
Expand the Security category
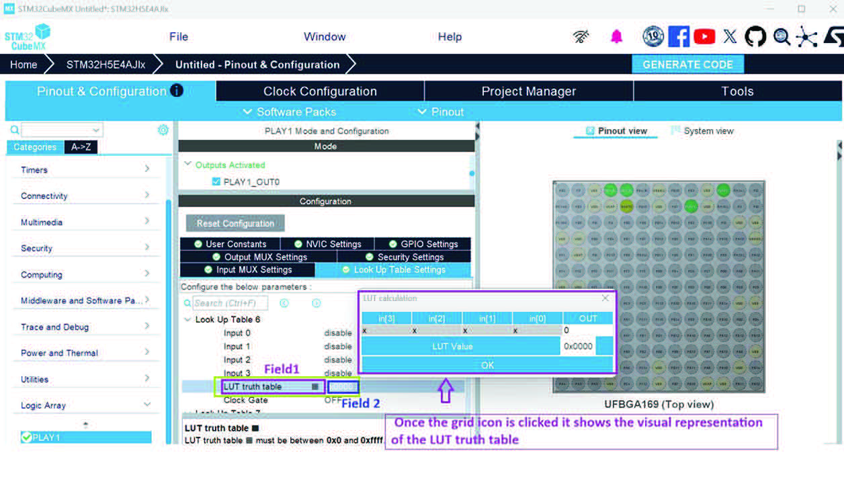click(x=146, y=248)
